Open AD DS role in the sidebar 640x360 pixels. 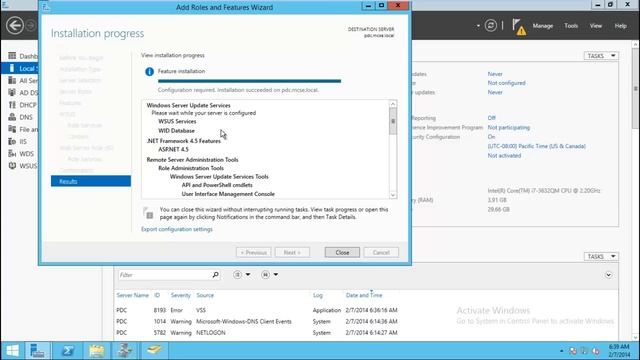(x=23, y=93)
